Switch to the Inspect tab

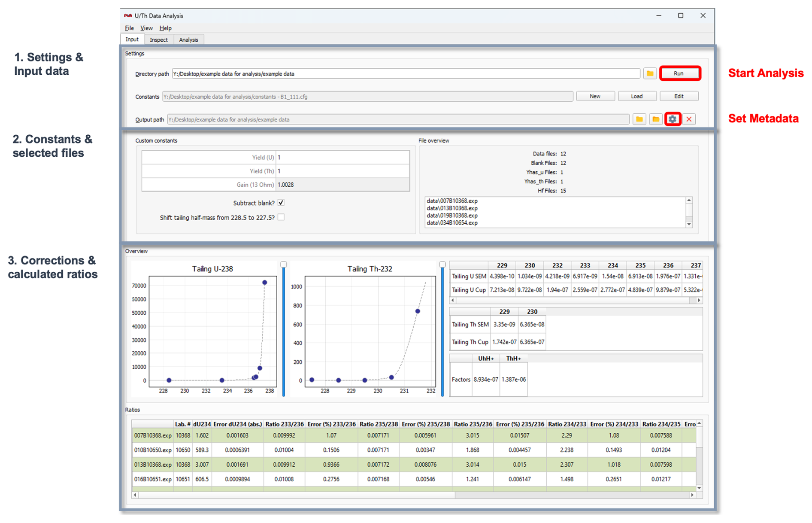click(158, 40)
